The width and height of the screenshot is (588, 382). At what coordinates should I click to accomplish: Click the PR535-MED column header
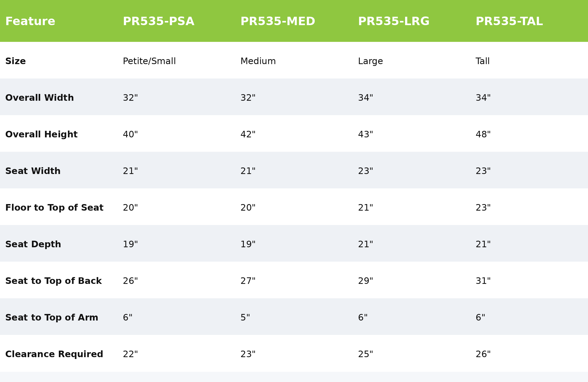[x=278, y=21]
